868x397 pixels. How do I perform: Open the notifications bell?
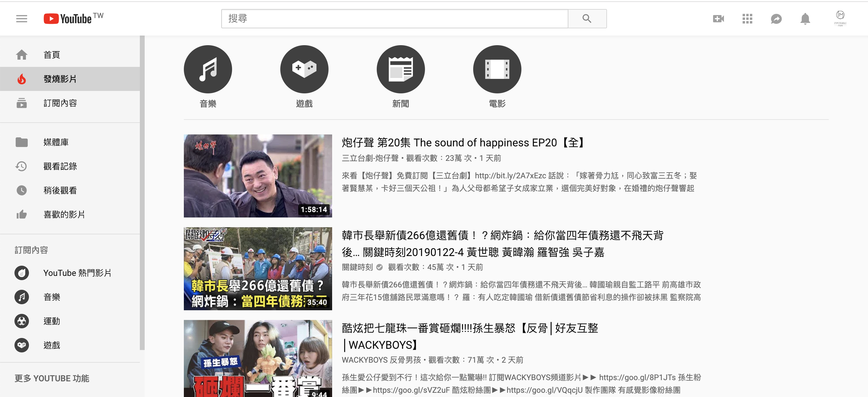click(805, 19)
